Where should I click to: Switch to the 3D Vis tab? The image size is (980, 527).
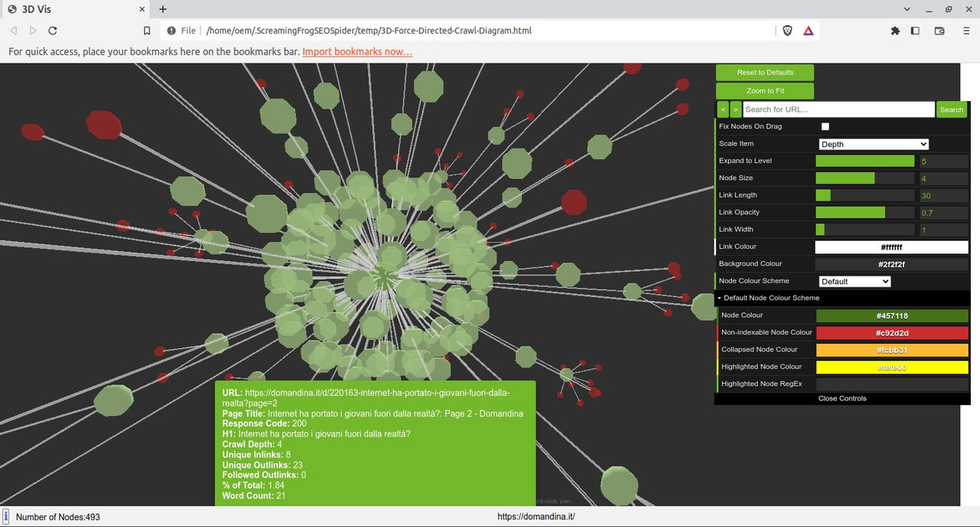click(75, 9)
